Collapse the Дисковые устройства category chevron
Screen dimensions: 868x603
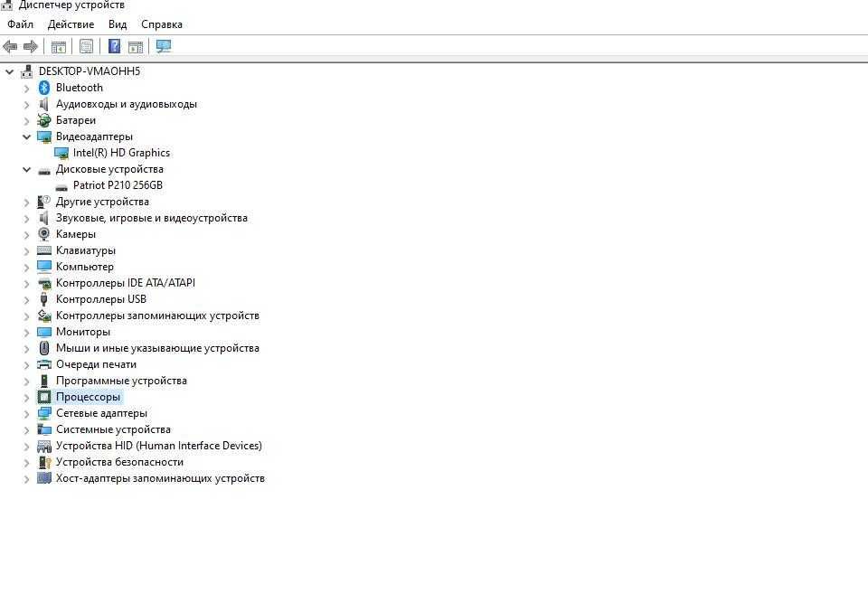26,169
